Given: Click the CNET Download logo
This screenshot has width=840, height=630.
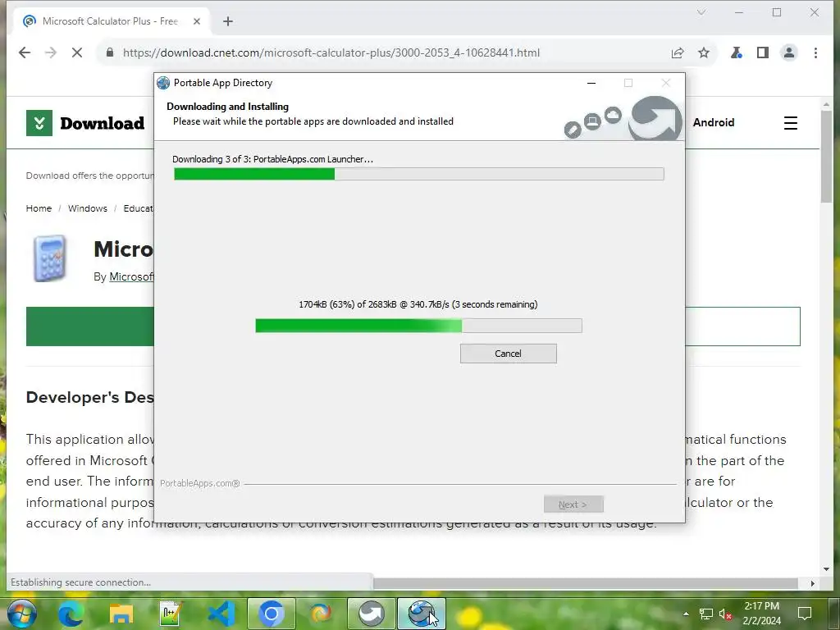Looking at the screenshot, I should point(85,123).
